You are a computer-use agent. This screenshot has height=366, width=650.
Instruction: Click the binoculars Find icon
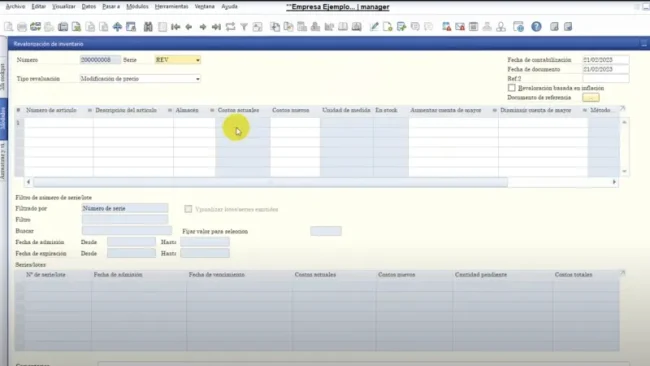[x=148, y=27]
